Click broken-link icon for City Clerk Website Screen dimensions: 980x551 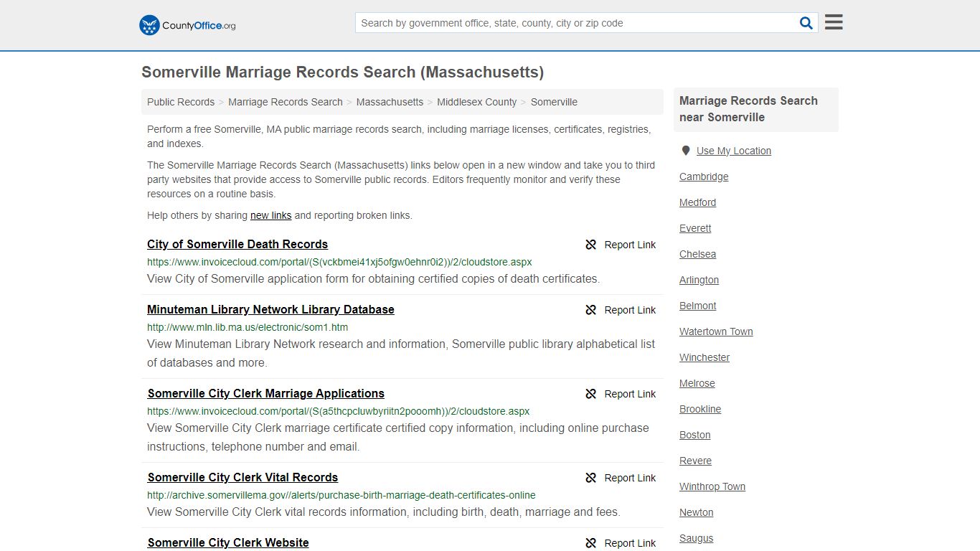pos(591,543)
